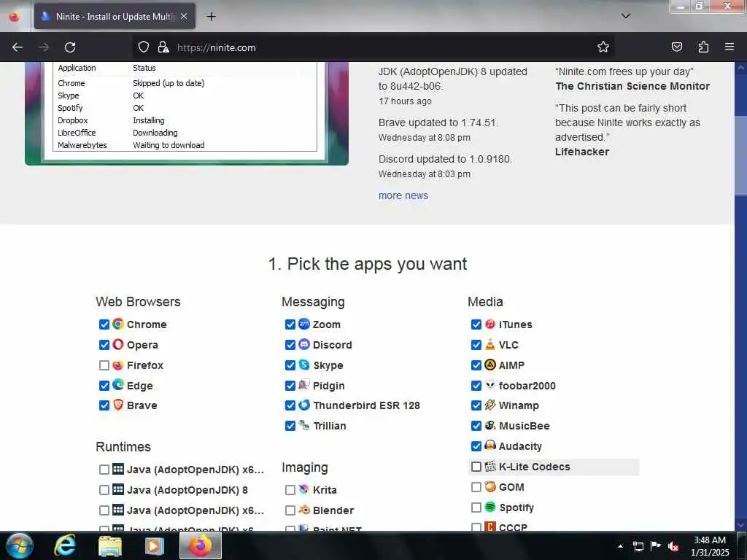The image size is (747, 560).
Task: Click the iTunes icon
Action: (489, 324)
